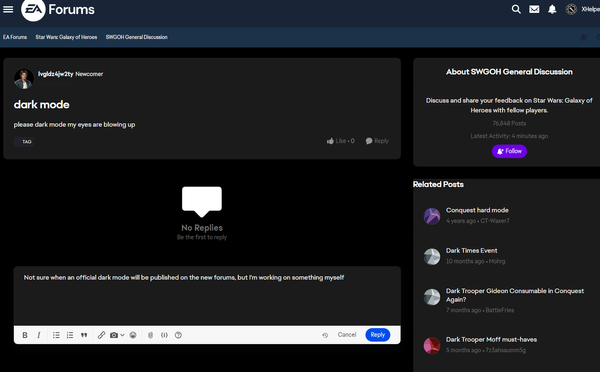Open the forum search magnifier

(516, 9)
